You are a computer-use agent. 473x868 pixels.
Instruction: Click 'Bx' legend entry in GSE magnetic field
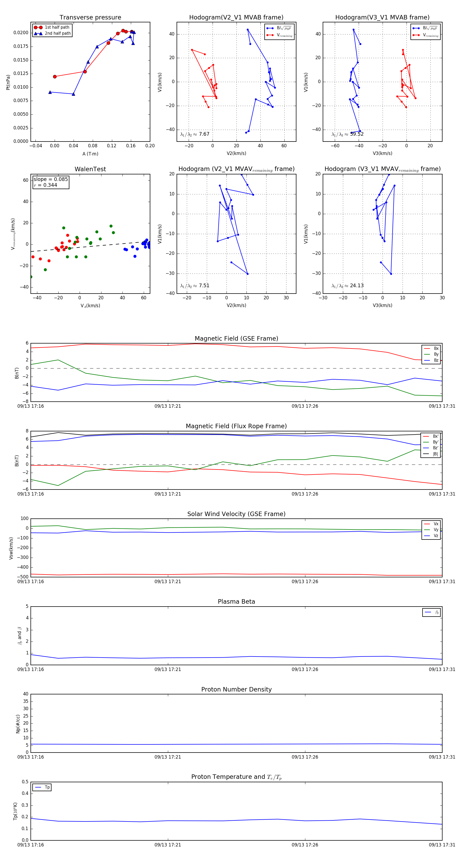coord(431,349)
